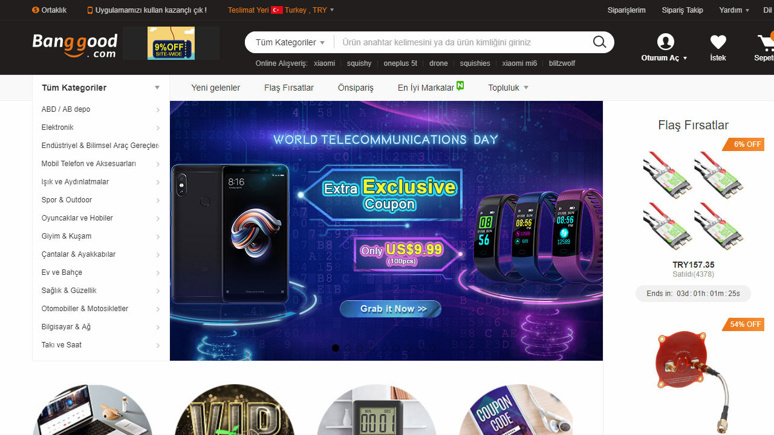Image resolution: width=774 pixels, height=435 pixels.
Task: Open the Yeni gelenler tab
Action: (215, 87)
